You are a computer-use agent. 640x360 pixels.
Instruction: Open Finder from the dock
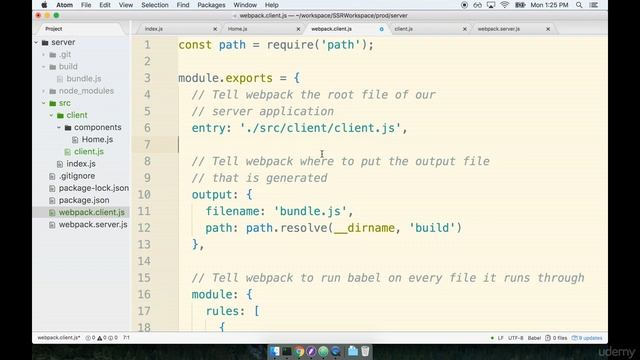tap(274, 351)
